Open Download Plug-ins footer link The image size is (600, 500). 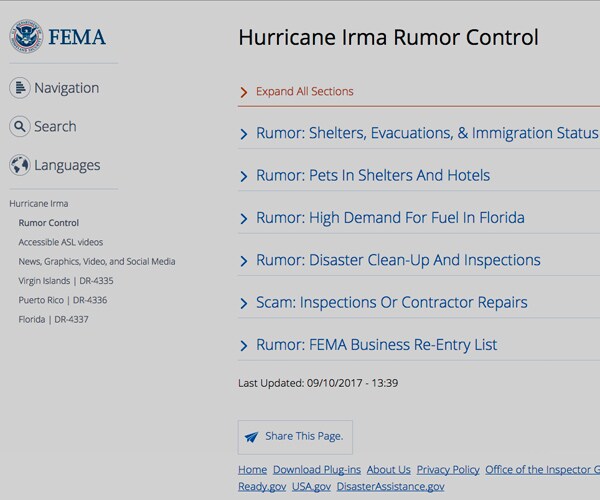pyautogui.click(x=316, y=470)
